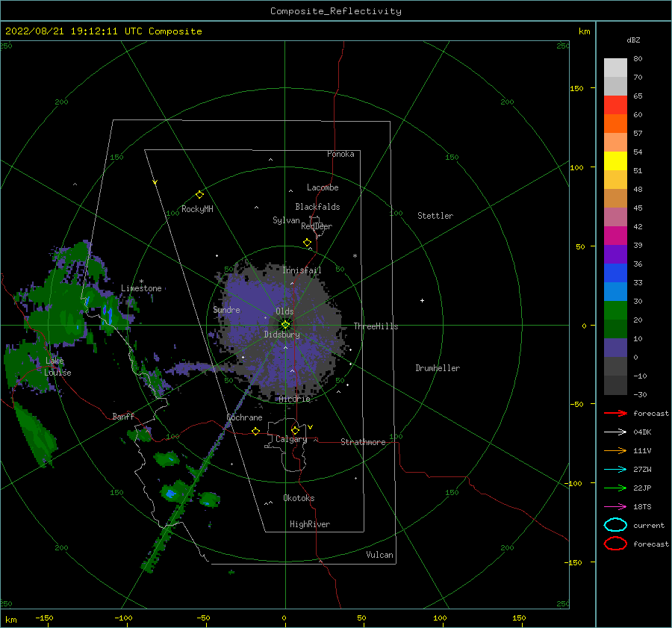Click the Didsbury town label
672x628 pixels.
click(281, 335)
